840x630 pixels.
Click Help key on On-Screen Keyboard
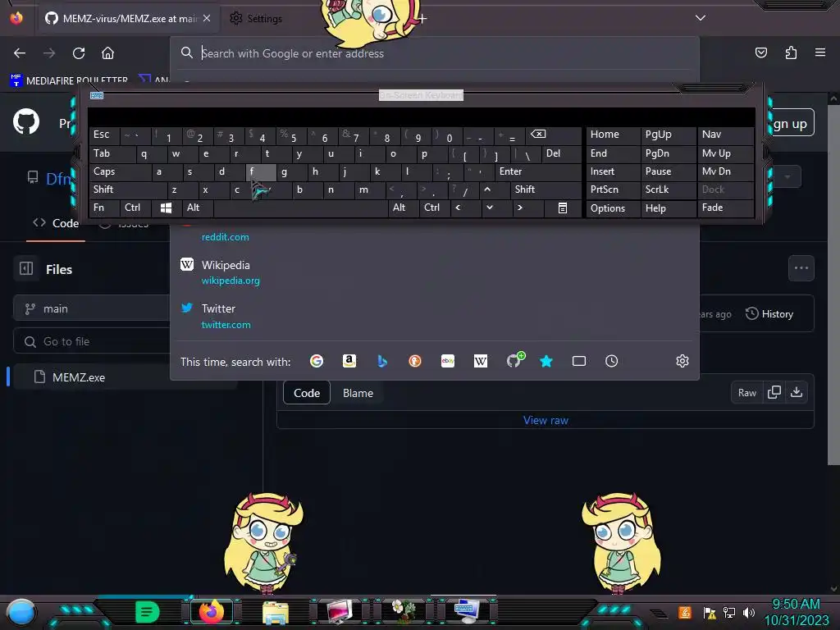[x=668, y=208]
